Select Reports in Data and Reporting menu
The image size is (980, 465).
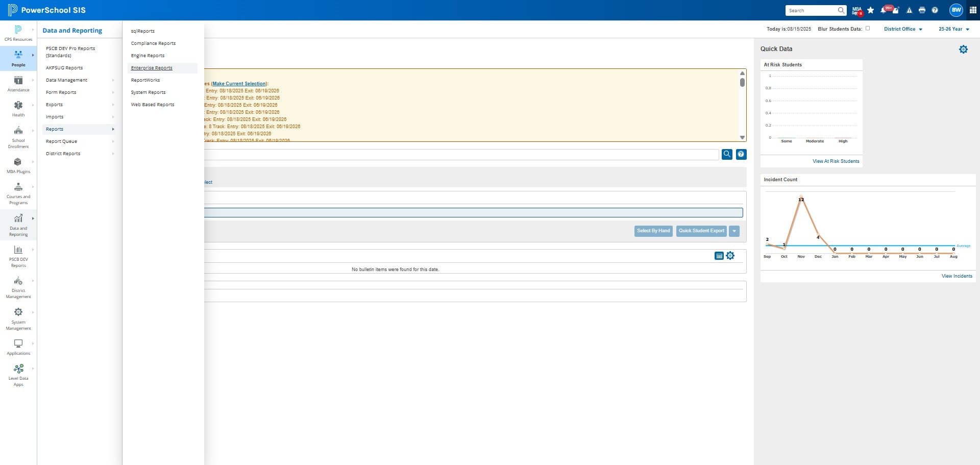point(79,129)
